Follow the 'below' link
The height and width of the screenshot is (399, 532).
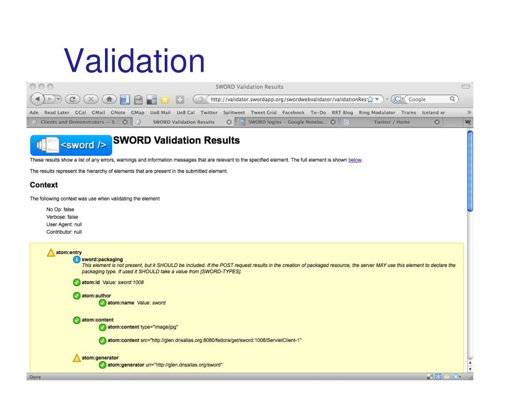click(x=355, y=160)
